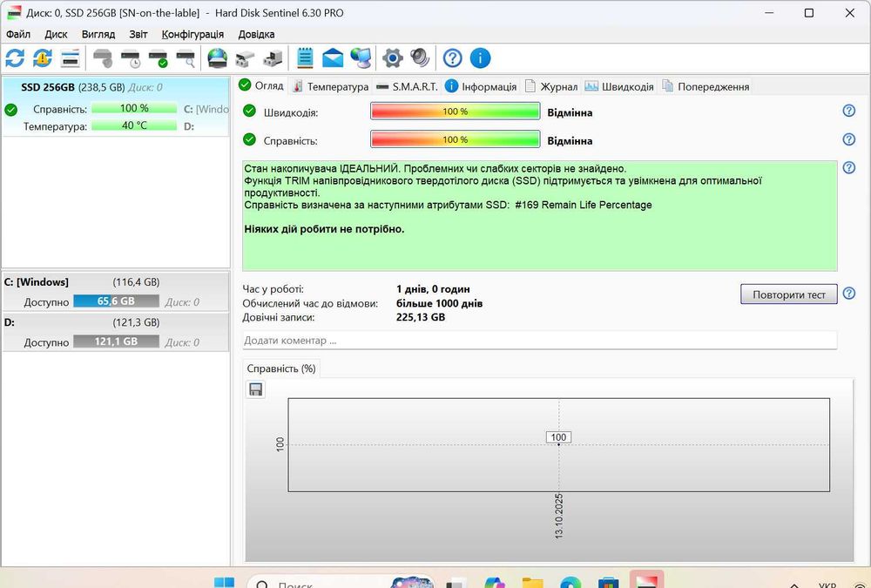Image resolution: width=871 pixels, height=588 pixels.
Task: Open the Файл menu
Action: click(x=18, y=34)
